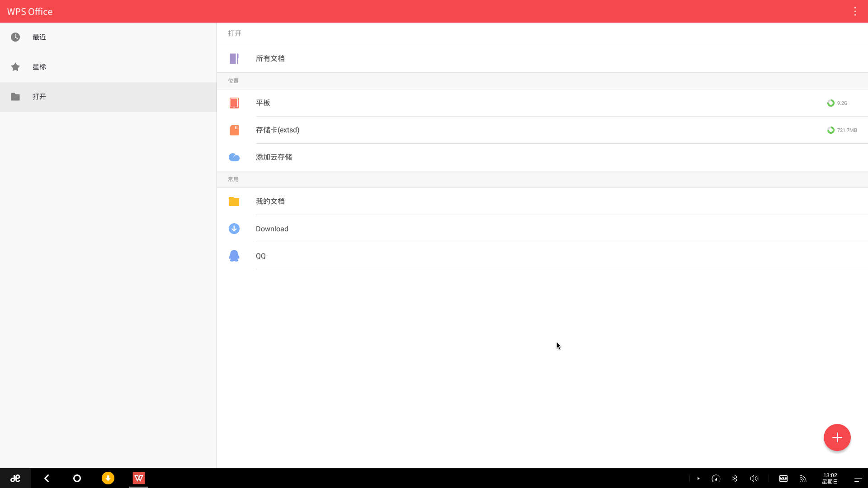
Task: Open 我的文档 folder
Action: click(542, 202)
